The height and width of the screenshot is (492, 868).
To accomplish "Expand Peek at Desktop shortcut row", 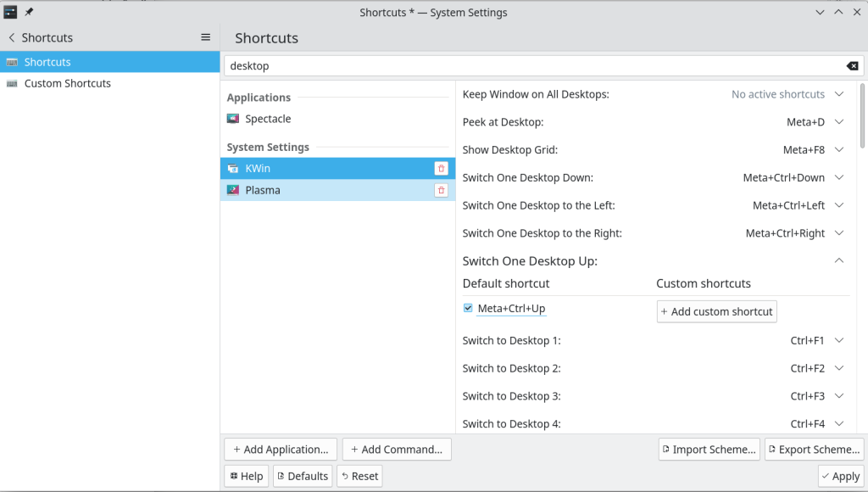I will tap(839, 122).
